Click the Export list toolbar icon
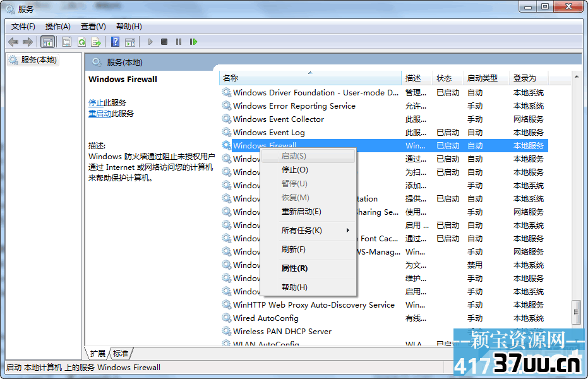 (x=96, y=42)
